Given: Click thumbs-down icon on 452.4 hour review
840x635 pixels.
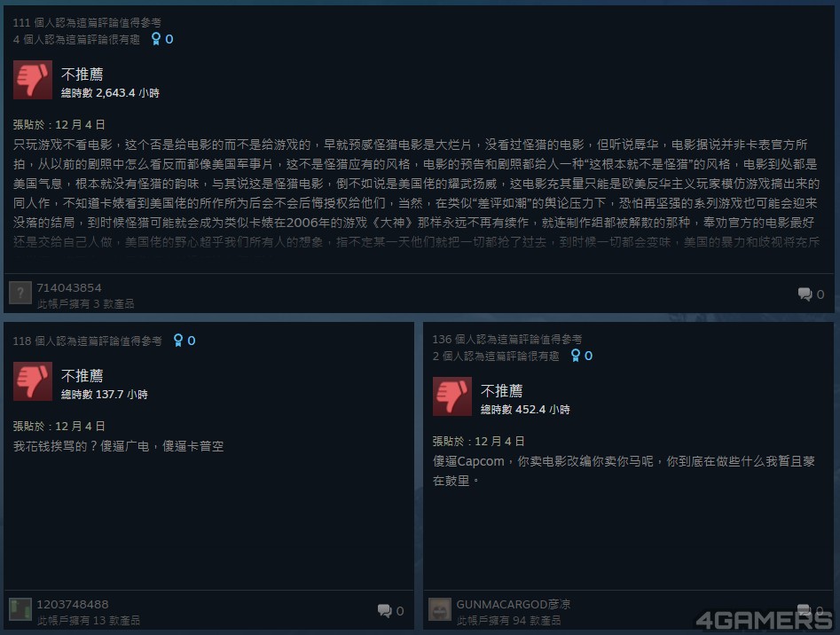Looking at the screenshot, I should click(452, 396).
